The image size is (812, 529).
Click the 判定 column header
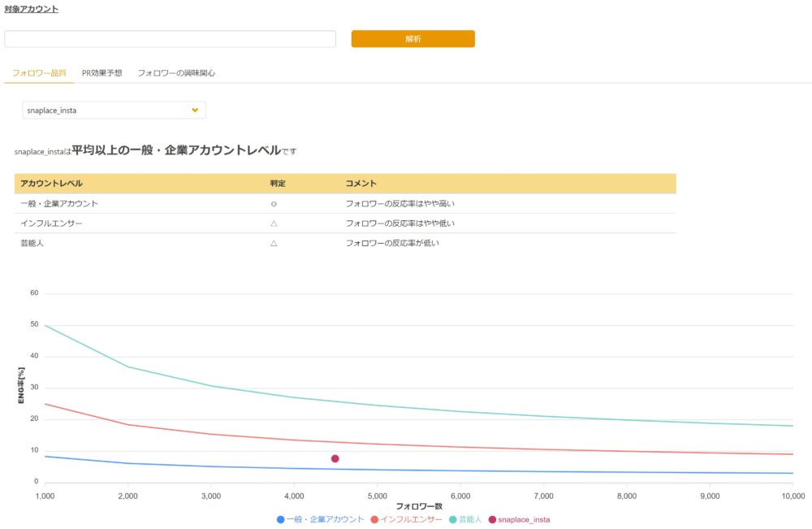pos(279,184)
